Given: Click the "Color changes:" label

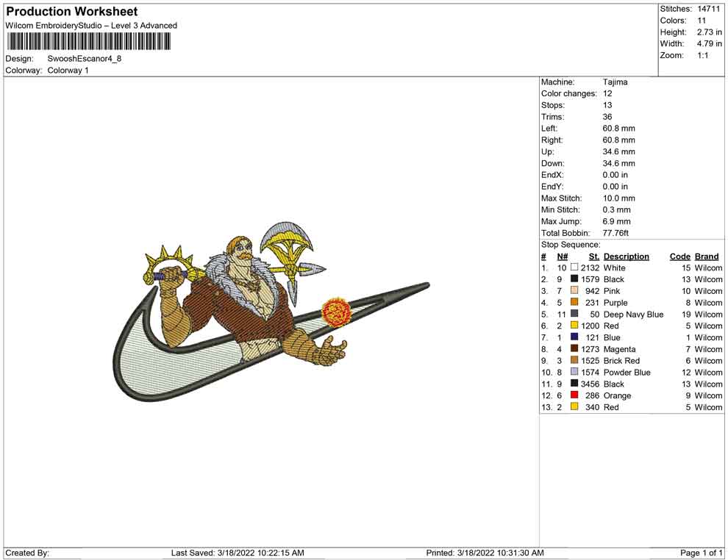Looking at the screenshot, I should point(568,94).
